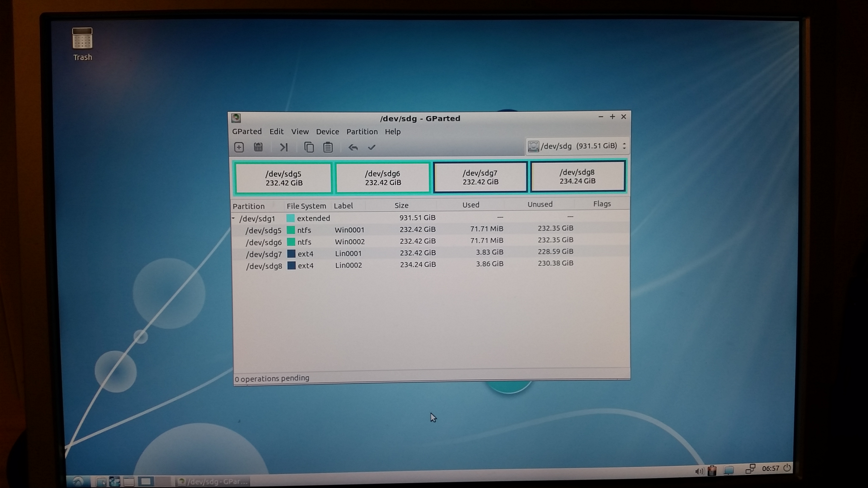
Task: Click the power button in the taskbar
Action: point(787,468)
